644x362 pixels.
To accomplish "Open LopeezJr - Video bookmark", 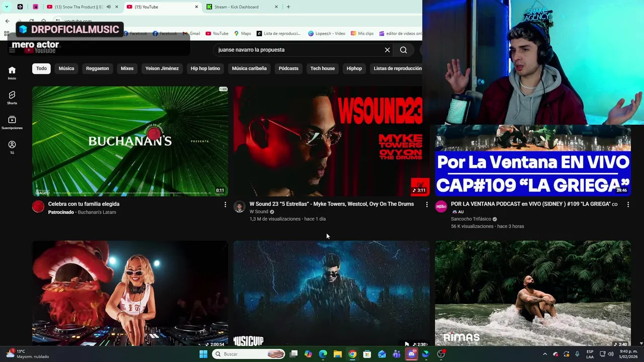I will coord(327,34).
